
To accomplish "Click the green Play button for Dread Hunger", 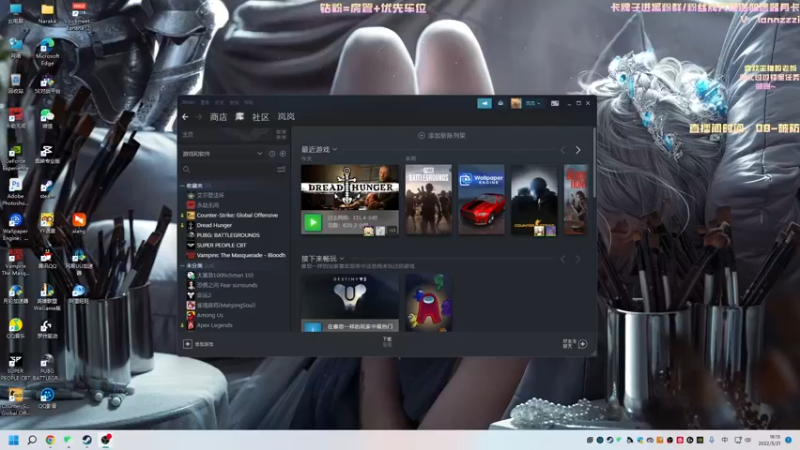I will tap(313, 222).
